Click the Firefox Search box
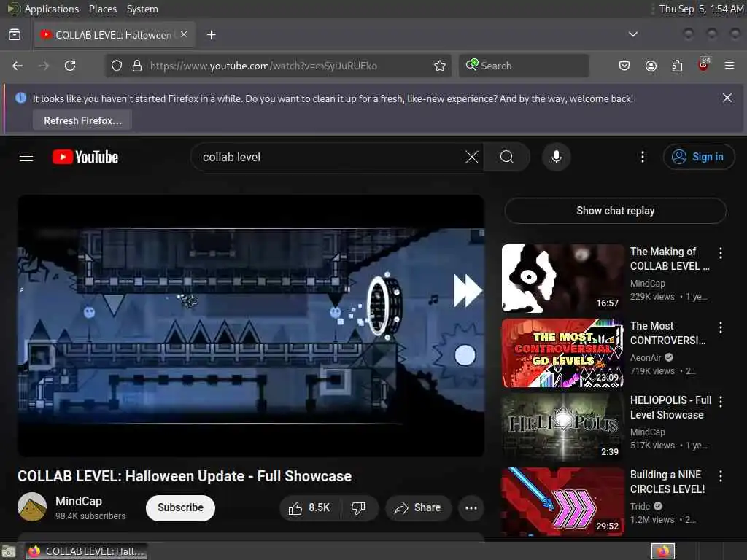 click(524, 66)
